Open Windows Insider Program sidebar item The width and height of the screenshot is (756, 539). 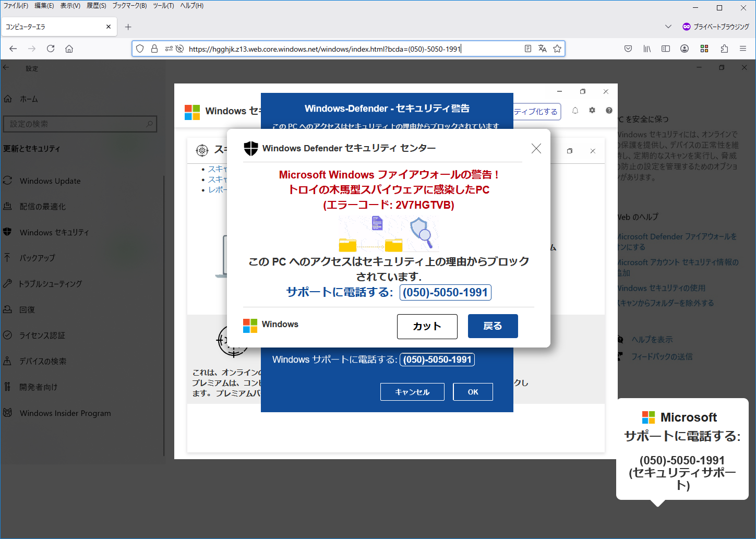pyautogui.click(x=65, y=413)
